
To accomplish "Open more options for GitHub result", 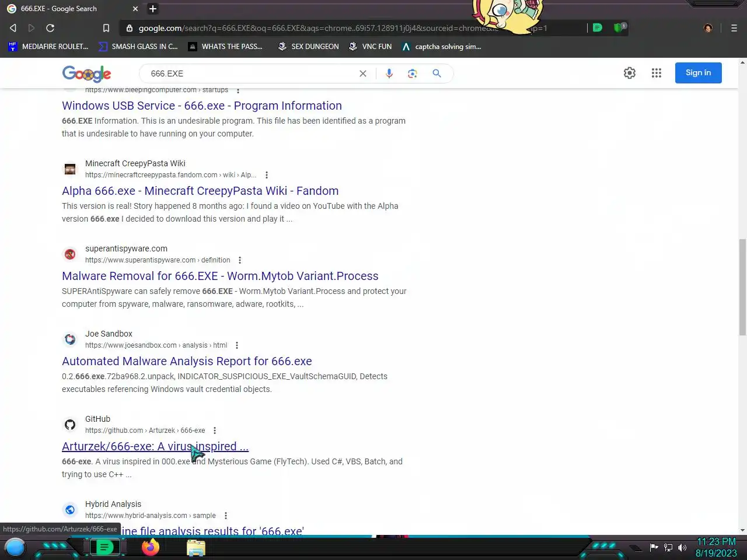I will pos(215,430).
